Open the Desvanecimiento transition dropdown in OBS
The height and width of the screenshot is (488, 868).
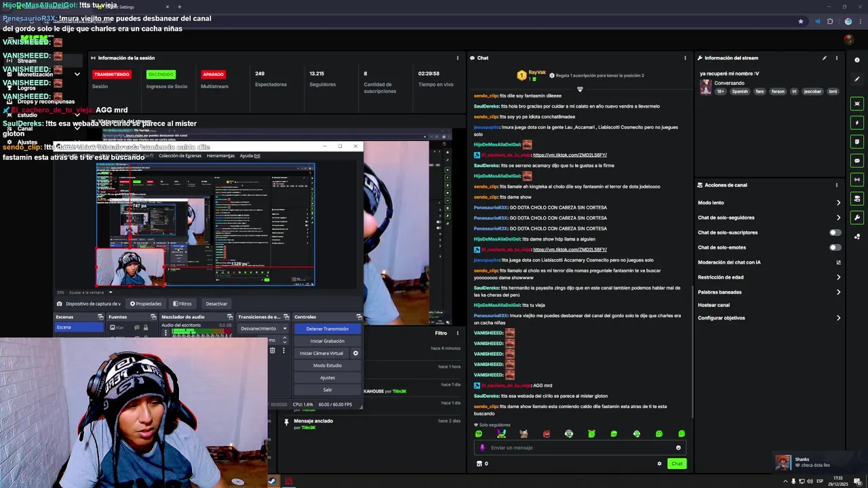[x=263, y=329]
